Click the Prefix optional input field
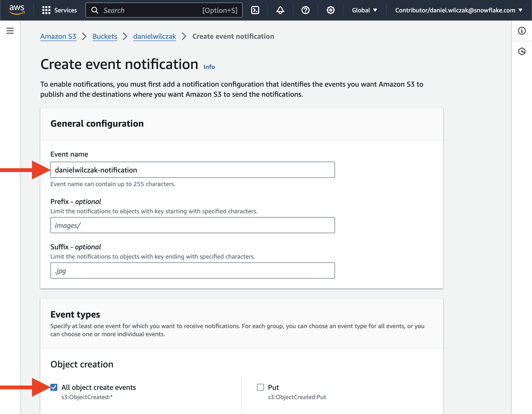This screenshot has height=414, width=532. tap(192, 225)
